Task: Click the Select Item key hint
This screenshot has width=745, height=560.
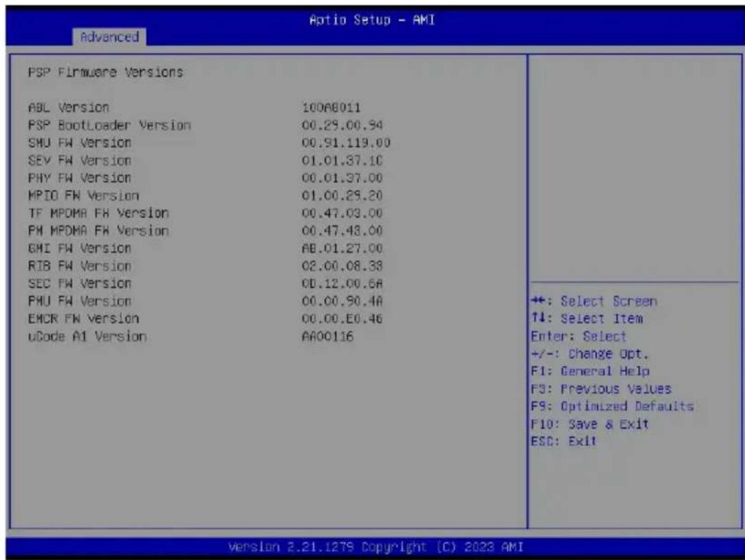Action: 587,319
